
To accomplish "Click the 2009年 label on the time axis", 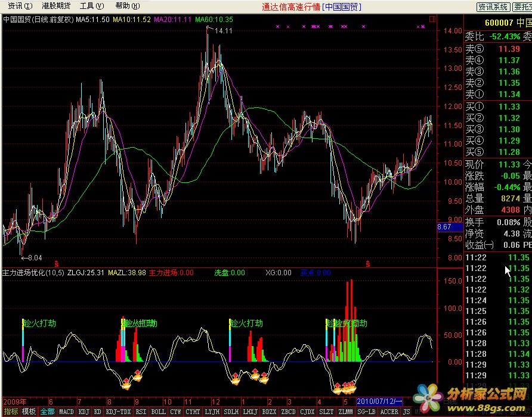I will click(14, 402).
